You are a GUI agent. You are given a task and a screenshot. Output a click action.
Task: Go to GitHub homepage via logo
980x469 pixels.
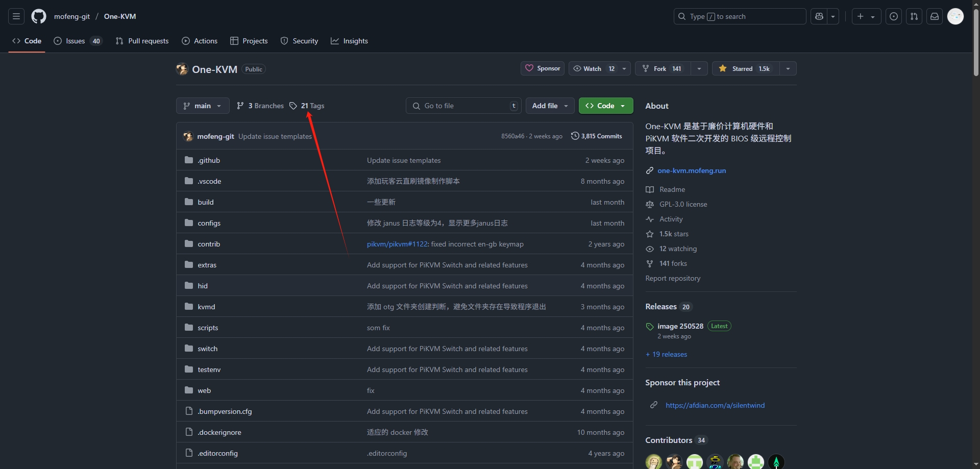coord(39,16)
